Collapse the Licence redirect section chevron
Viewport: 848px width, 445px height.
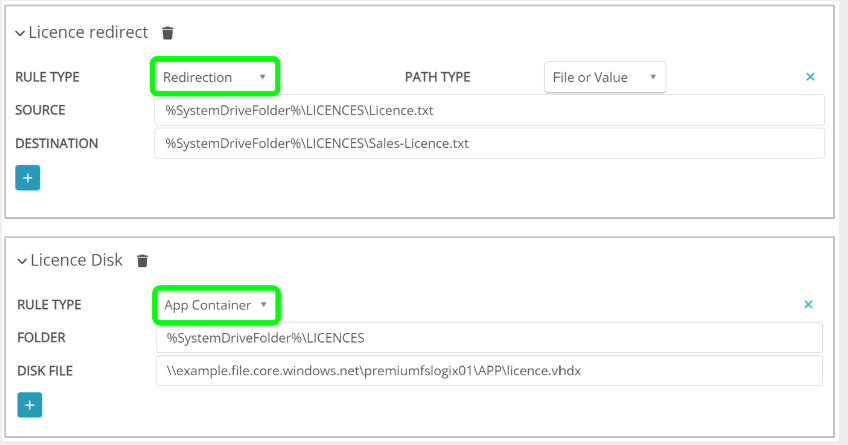(x=20, y=33)
